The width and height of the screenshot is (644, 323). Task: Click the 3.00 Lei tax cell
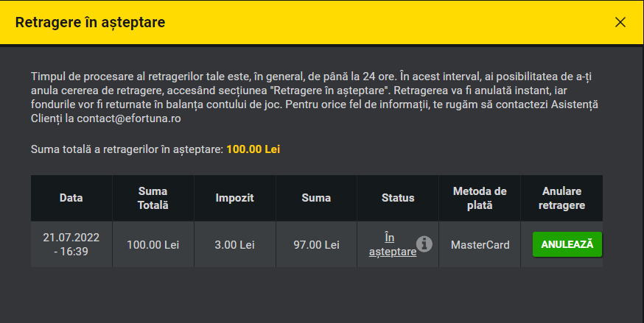[x=234, y=244]
